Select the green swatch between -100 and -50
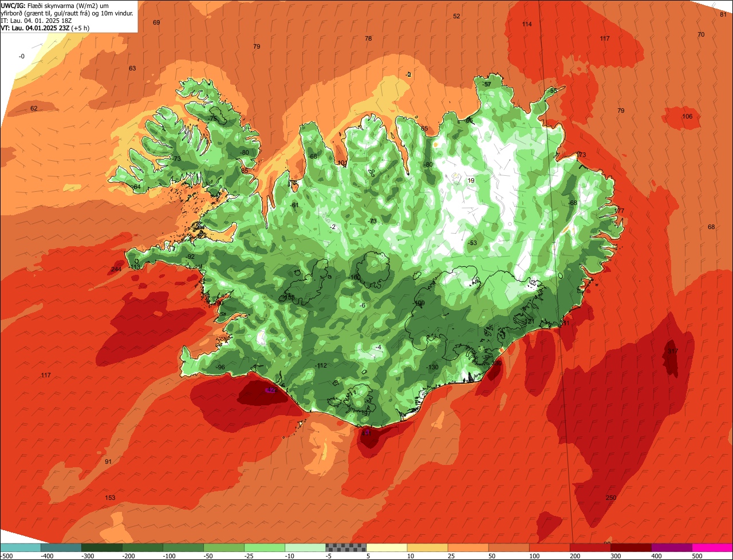Viewport: 733px width, 560px height. point(183,547)
